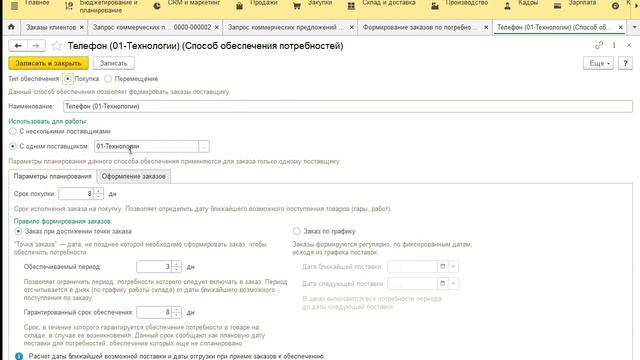Adjust Срок покупки with spinner arrows
The image size is (640, 360).
point(98,193)
